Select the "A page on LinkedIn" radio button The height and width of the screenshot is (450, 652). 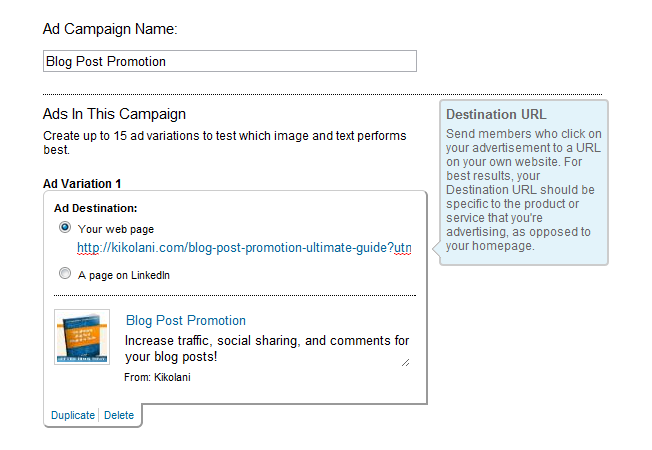65,274
